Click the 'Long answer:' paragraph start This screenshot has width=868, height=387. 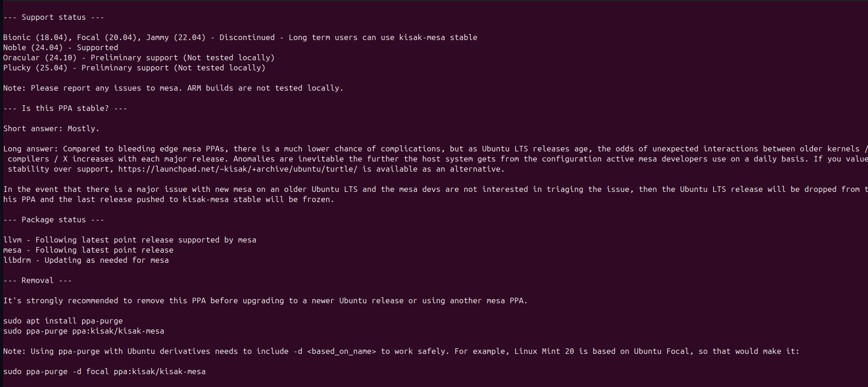pos(31,149)
